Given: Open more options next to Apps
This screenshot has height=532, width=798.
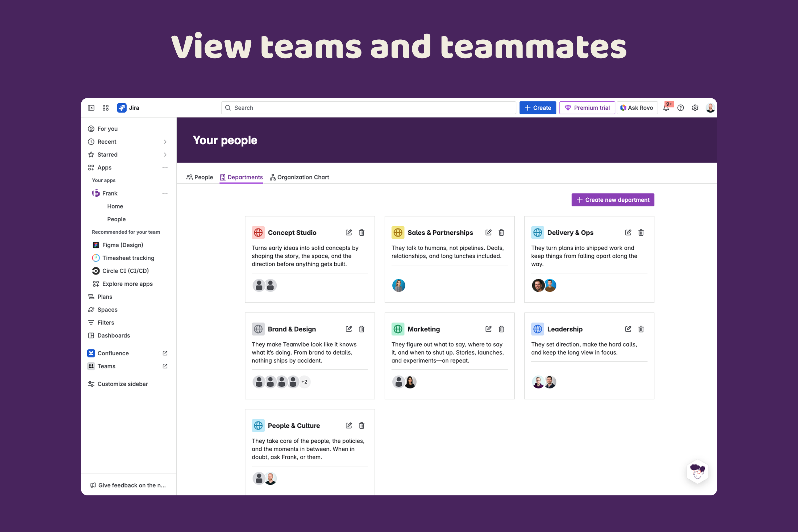Looking at the screenshot, I should pos(165,168).
